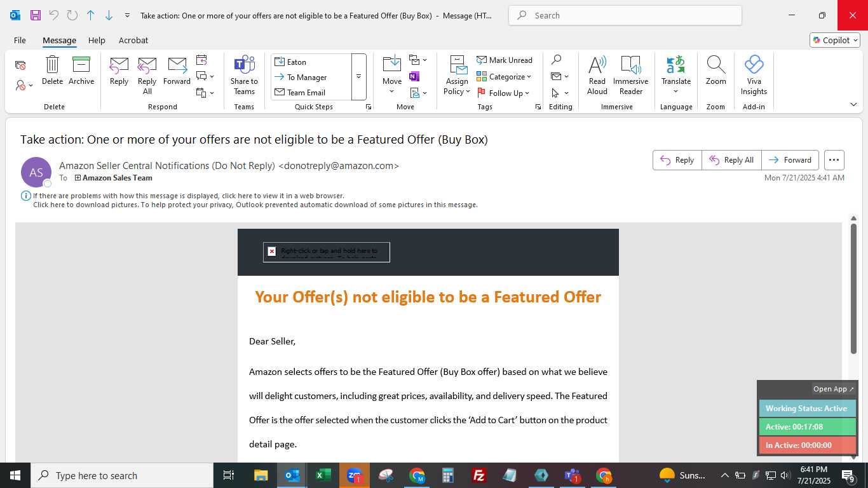
Task: Click the Windows Start button
Action: 15,475
